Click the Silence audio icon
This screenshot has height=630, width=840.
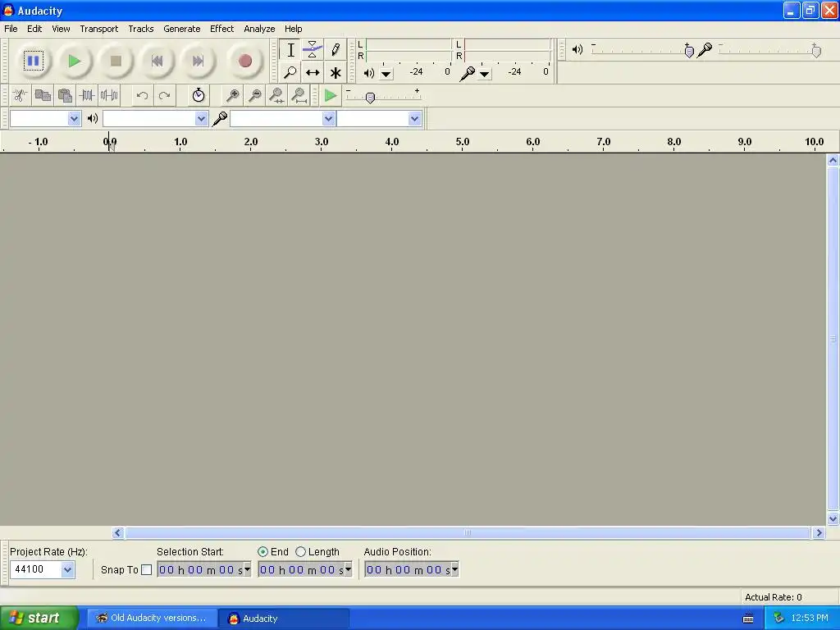109,96
